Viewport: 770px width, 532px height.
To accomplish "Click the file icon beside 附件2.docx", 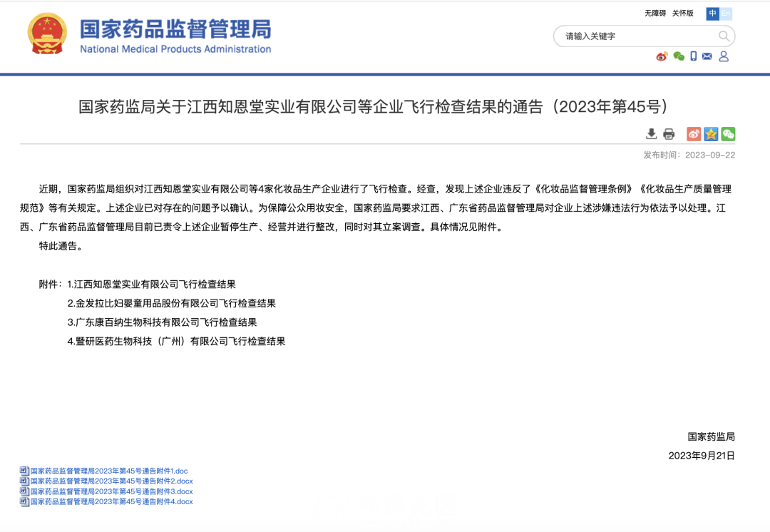I will [24, 481].
